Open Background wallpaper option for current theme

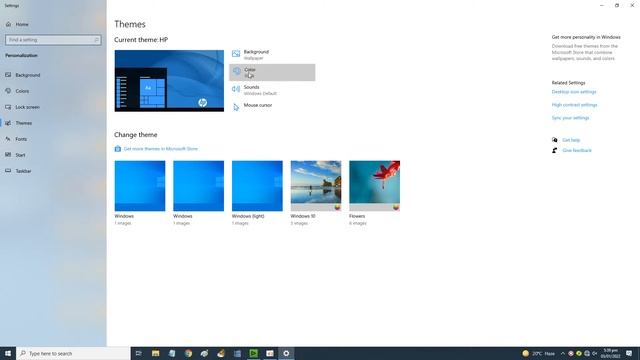click(272, 55)
